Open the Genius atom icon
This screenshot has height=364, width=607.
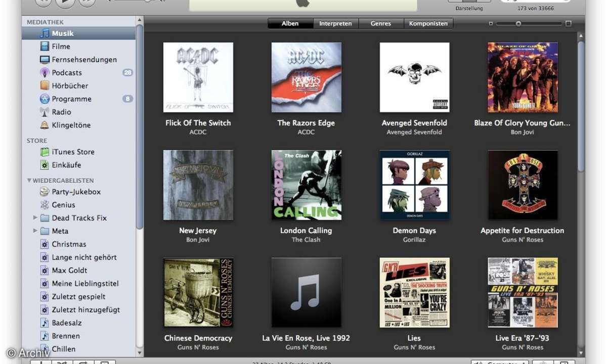(x=45, y=205)
